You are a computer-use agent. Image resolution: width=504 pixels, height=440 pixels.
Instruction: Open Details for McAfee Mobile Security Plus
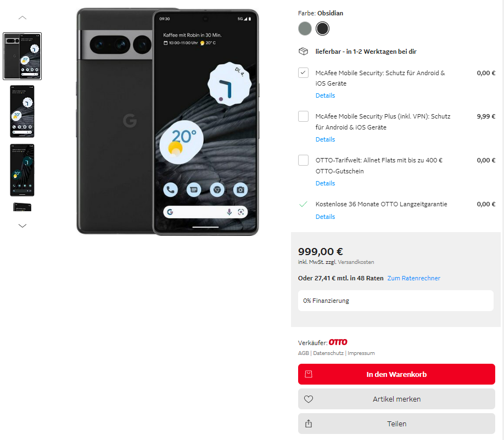(325, 139)
